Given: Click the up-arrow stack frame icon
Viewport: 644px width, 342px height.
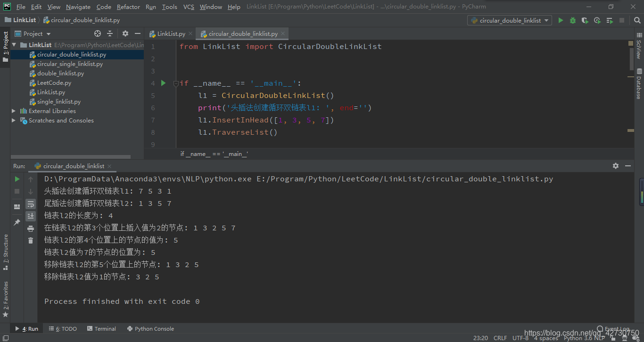Looking at the screenshot, I should (31, 179).
